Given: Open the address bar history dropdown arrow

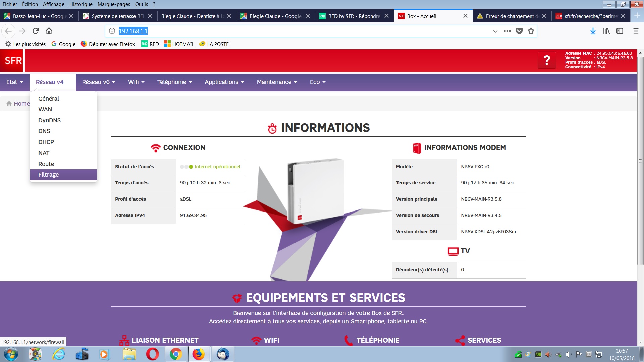Looking at the screenshot, I should [x=495, y=31].
